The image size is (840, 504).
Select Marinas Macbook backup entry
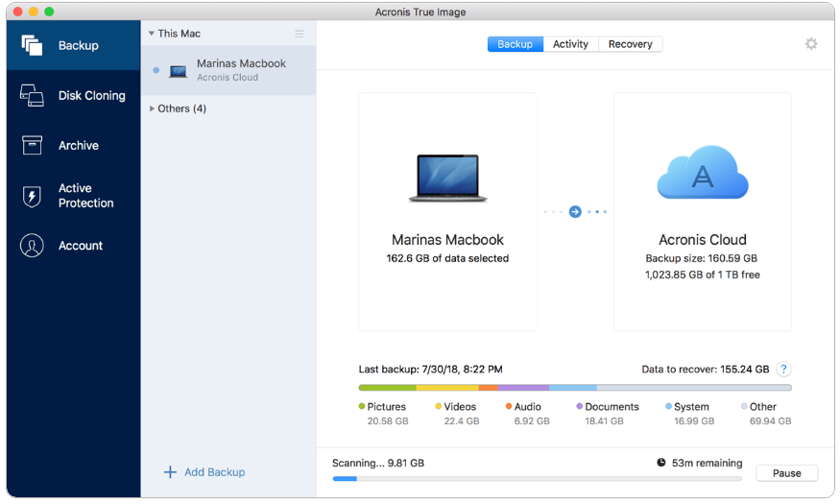[x=228, y=70]
